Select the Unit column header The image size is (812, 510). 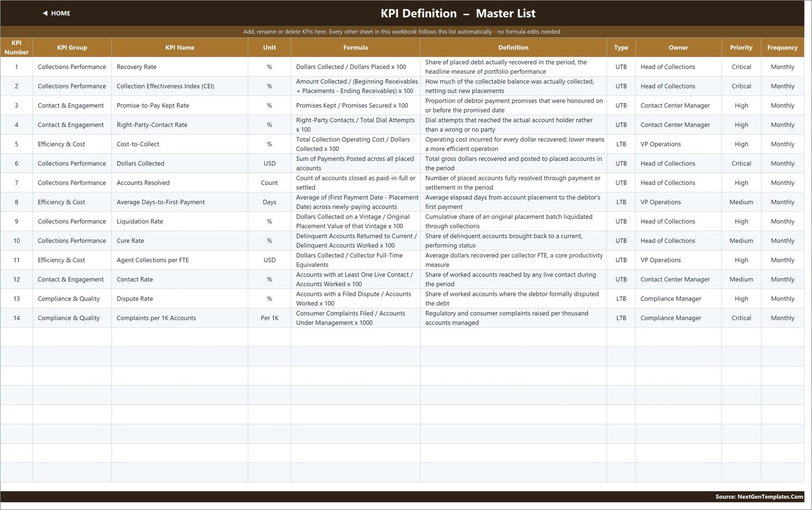[269, 47]
